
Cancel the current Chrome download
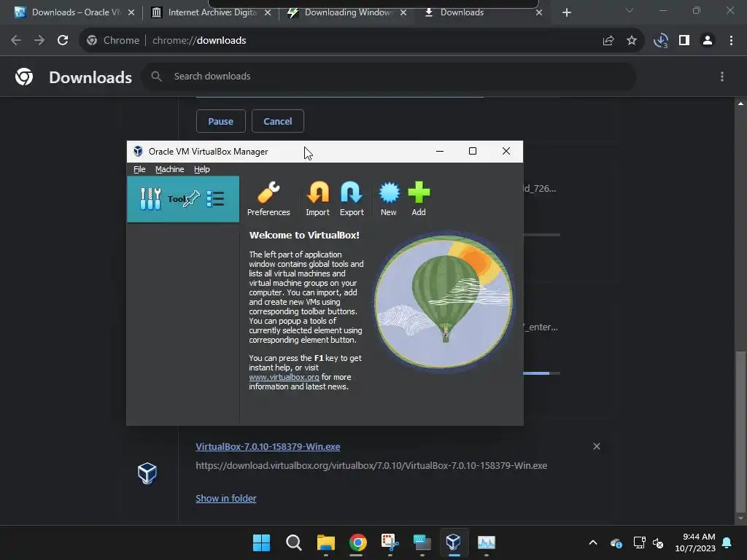[278, 121]
